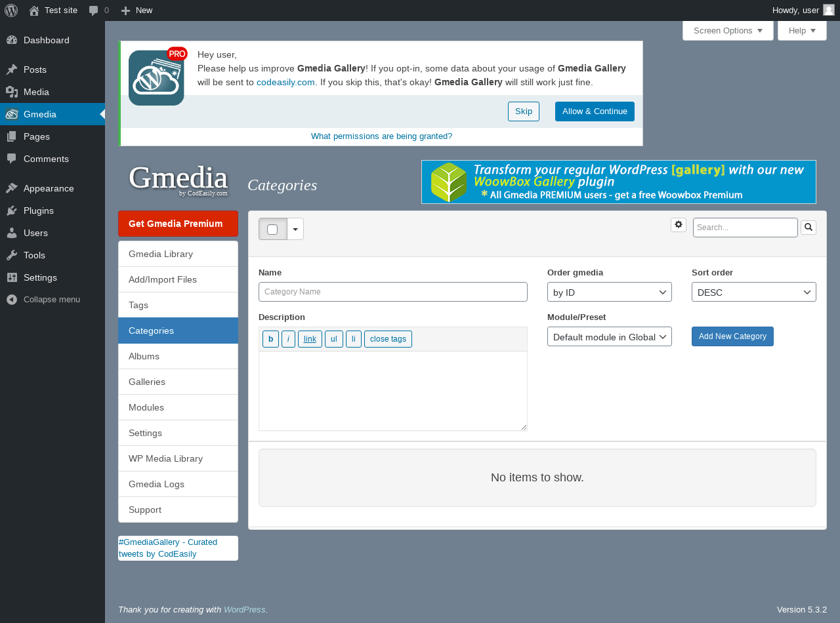Click the WoowBox Gallery banner

[x=619, y=182]
